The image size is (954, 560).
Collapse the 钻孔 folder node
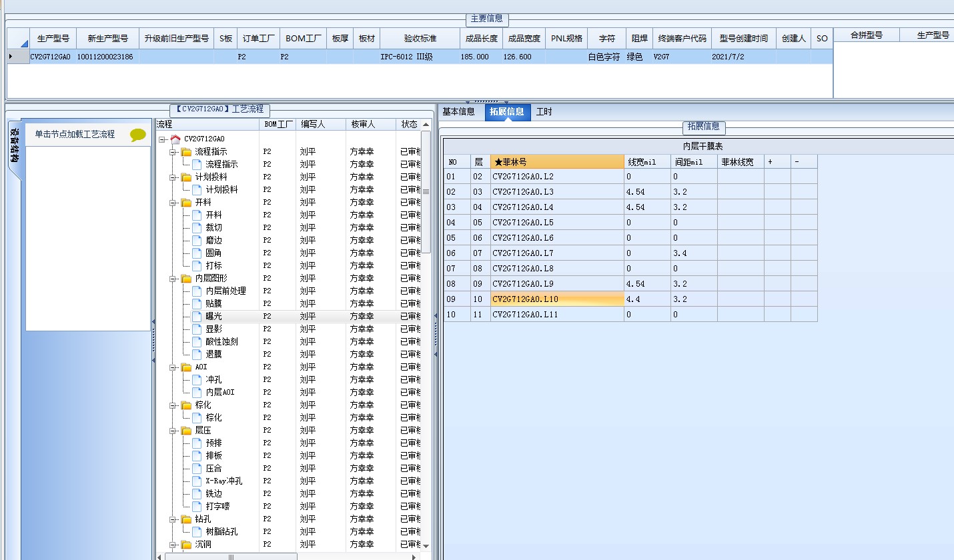[x=173, y=519]
